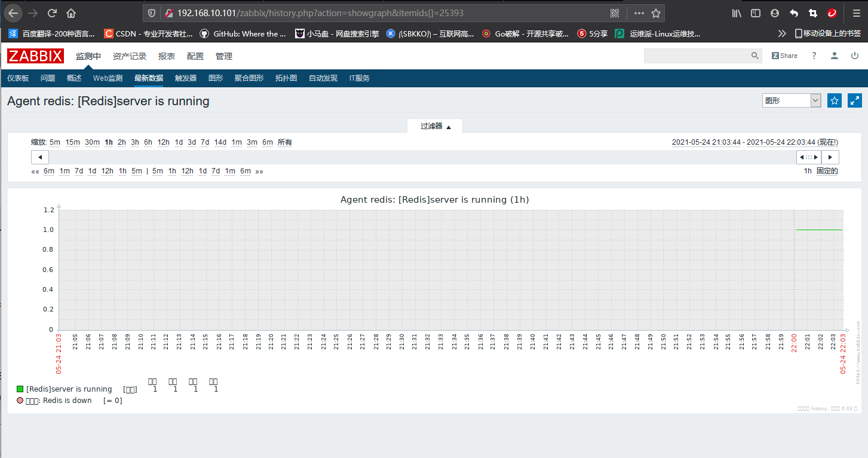Switch to the IT服务 submenu tab
This screenshot has height=458, width=868.
(360, 78)
